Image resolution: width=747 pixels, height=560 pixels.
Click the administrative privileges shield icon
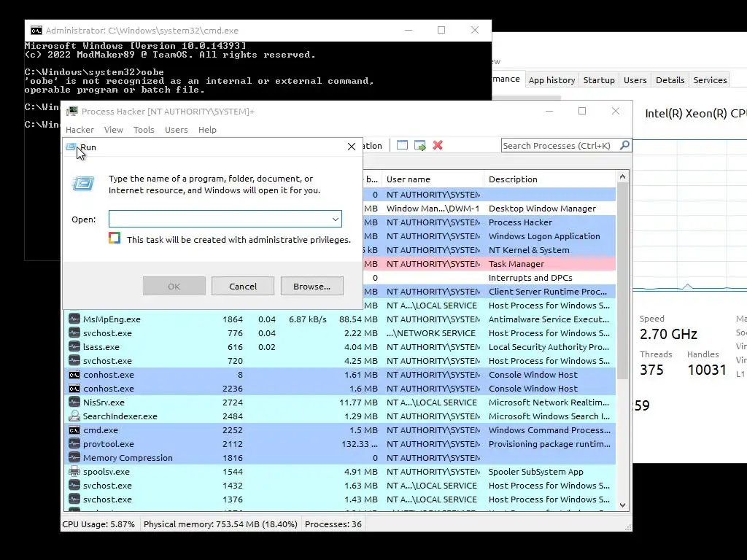[115, 238]
